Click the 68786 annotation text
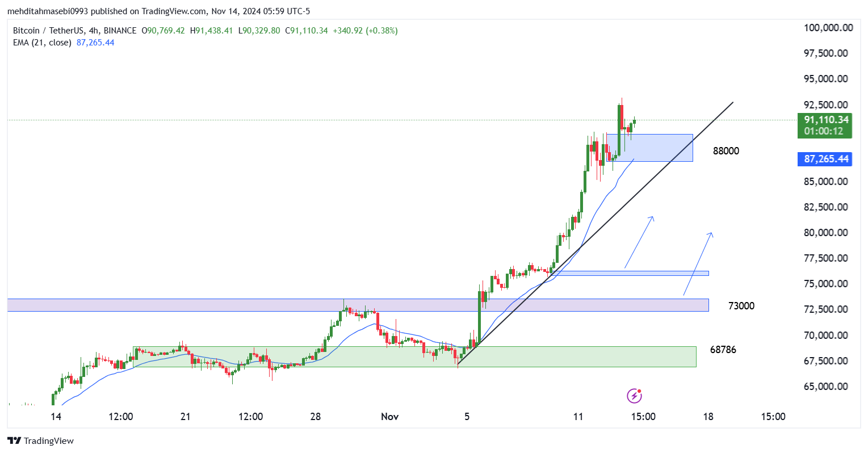The height and width of the screenshot is (453, 868). (x=723, y=350)
